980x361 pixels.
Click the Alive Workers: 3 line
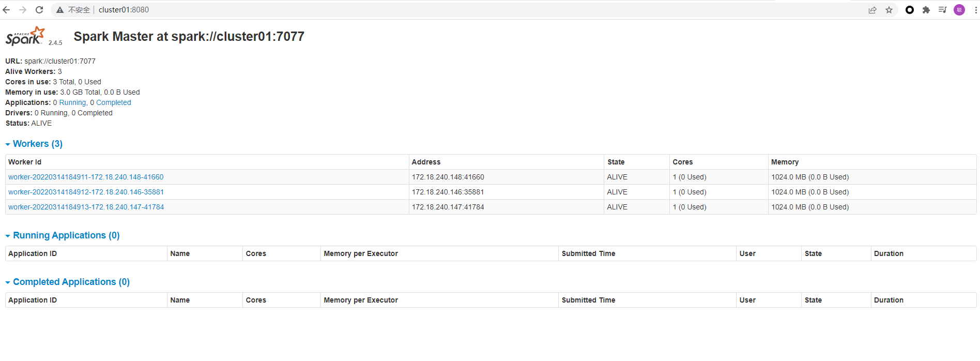pos(34,71)
